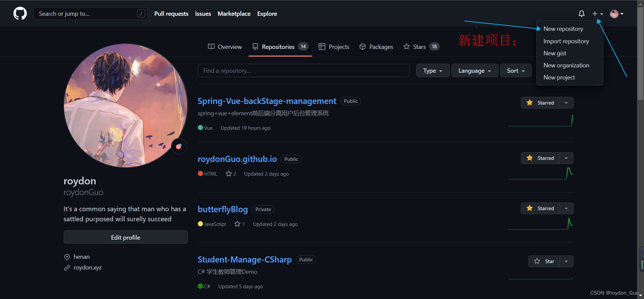Screen dimensions: 644x299
Task: Open the Type filter dropdown
Action: click(433, 71)
